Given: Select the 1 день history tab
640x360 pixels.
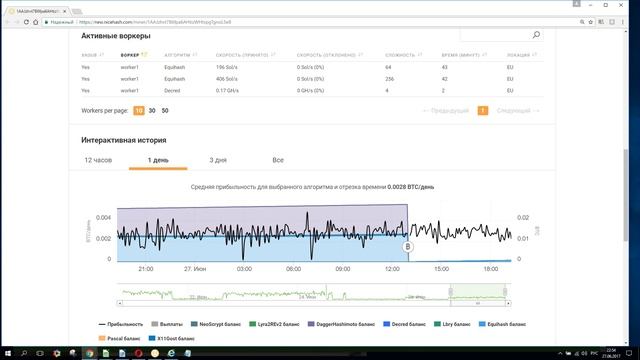Looking at the screenshot, I should coord(158,160).
